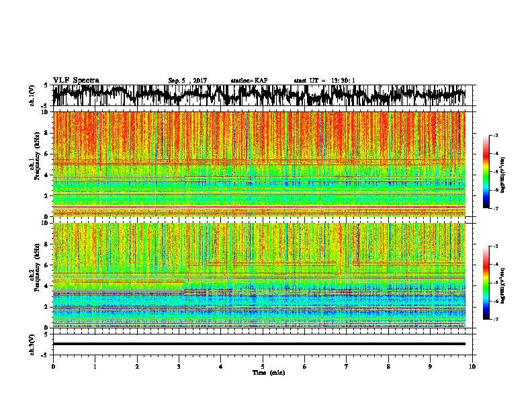The image size is (532, 411).
Task: Click inside the ch.2 frequency spectrogram
Action: pyautogui.click(x=259, y=275)
